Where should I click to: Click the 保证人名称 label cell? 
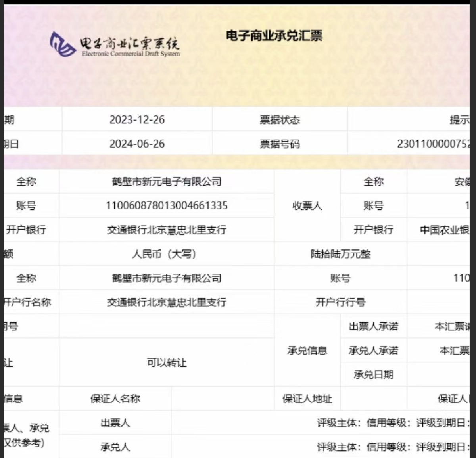pos(115,399)
